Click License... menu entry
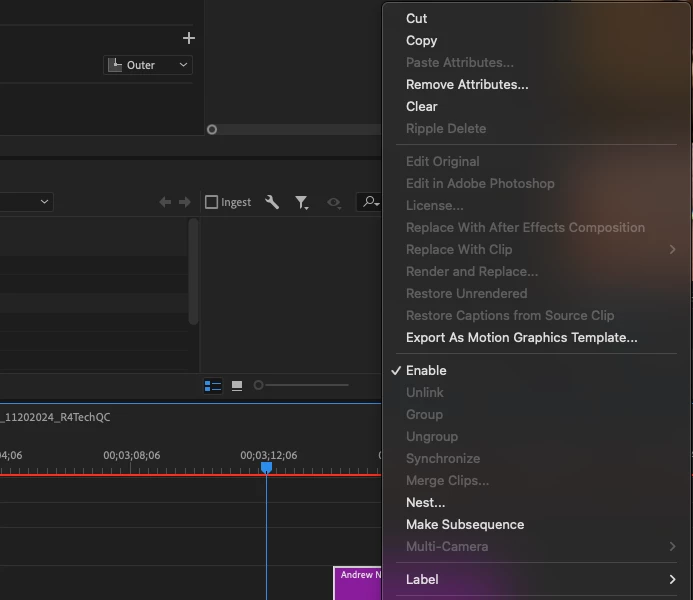 pos(434,205)
